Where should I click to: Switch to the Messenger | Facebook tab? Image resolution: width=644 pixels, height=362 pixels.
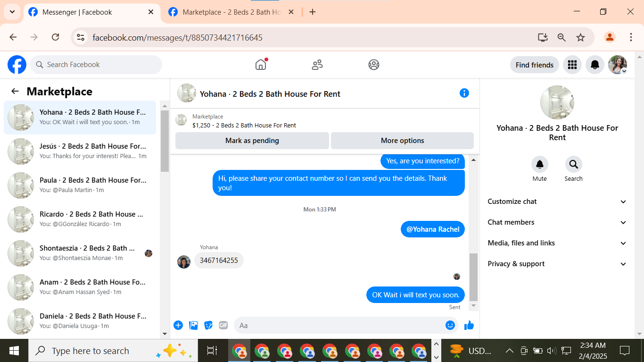91,12
